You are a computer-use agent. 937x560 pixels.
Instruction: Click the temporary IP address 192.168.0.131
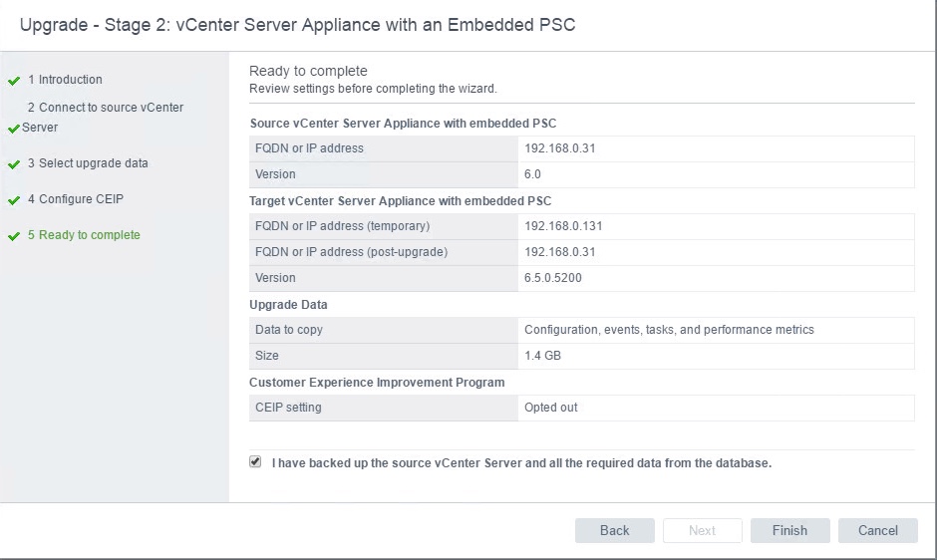click(x=563, y=226)
